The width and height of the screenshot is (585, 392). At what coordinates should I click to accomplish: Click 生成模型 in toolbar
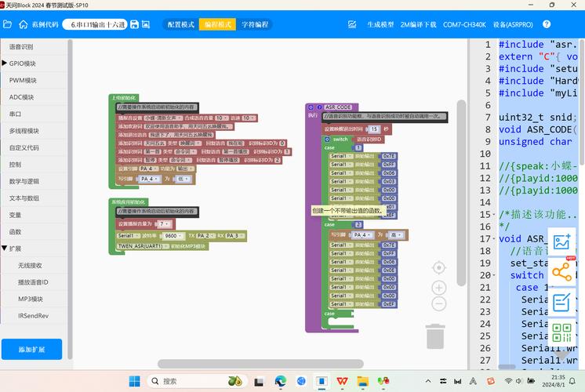pos(380,24)
